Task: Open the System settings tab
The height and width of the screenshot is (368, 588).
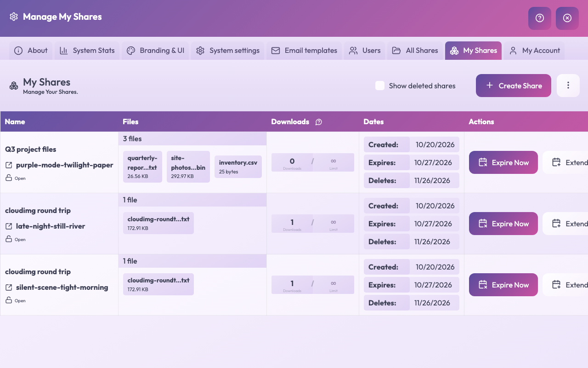Action: point(228,51)
